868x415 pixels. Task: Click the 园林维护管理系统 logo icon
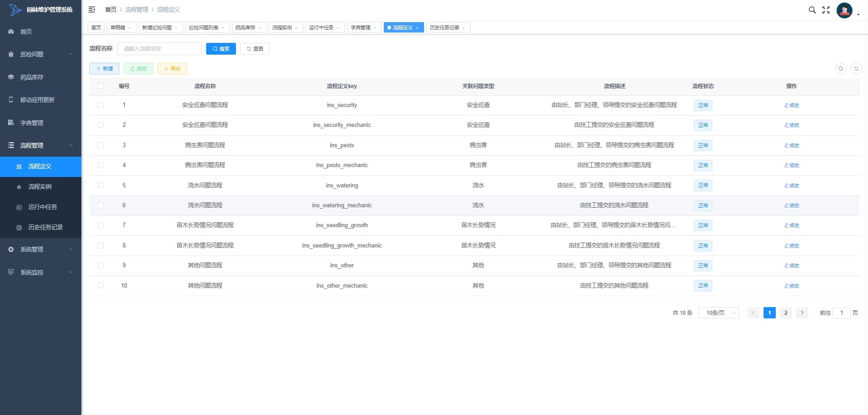pyautogui.click(x=15, y=9)
